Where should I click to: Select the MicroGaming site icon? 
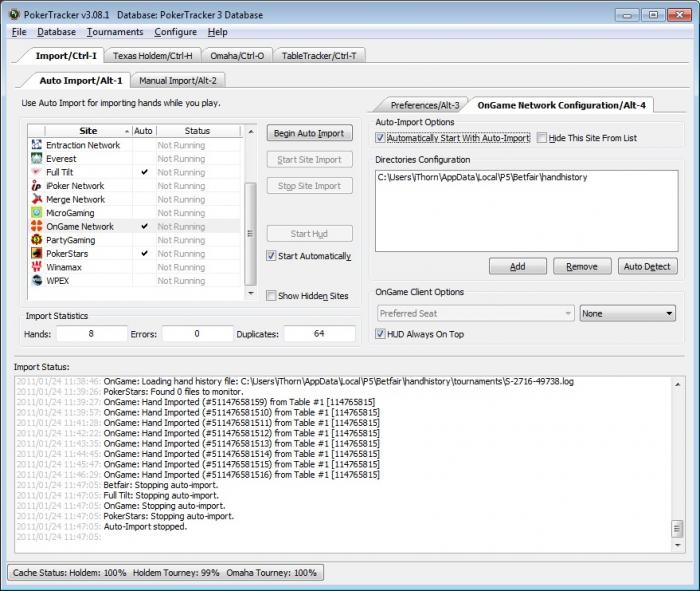point(37,212)
